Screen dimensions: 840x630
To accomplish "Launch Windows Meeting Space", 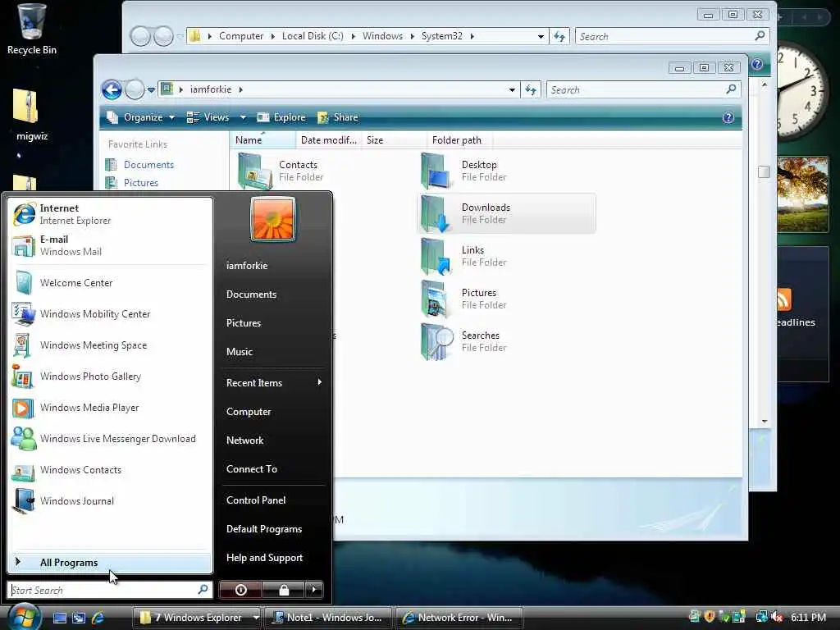I will [110, 345].
